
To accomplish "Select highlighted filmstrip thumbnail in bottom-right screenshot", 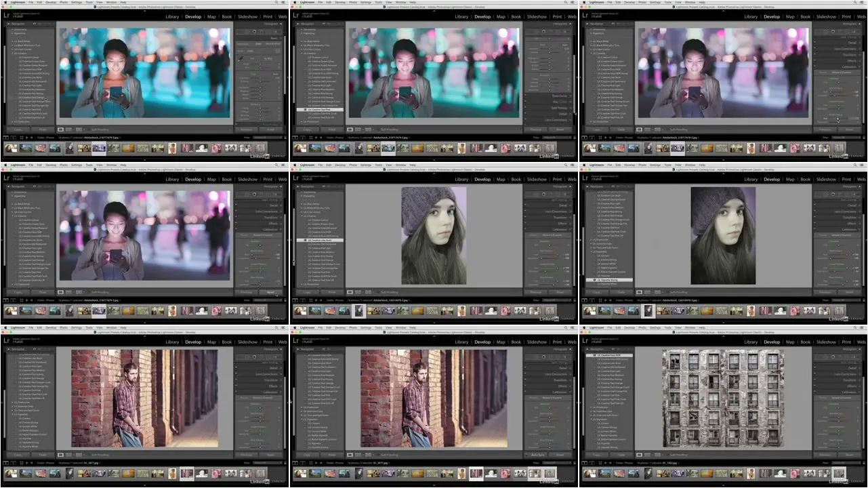I will 839,473.
